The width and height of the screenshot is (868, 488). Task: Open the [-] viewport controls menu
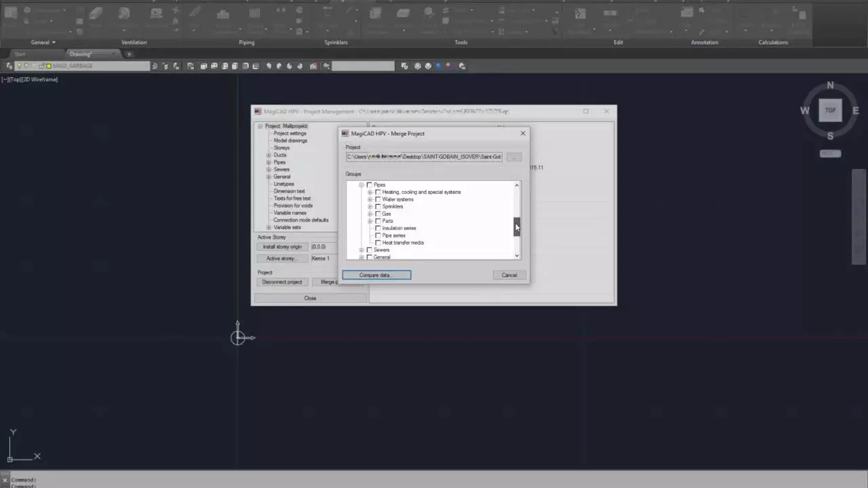[5, 79]
